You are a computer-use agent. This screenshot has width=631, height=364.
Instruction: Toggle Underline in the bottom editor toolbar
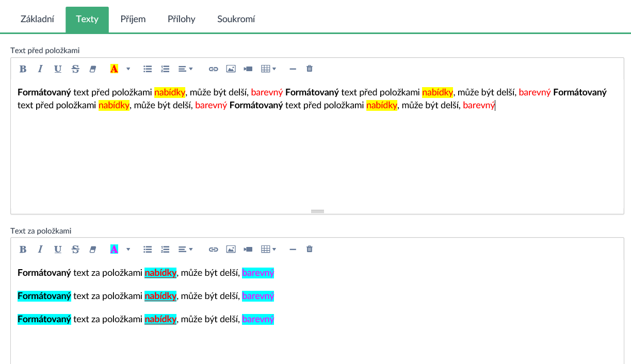[58, 249]
